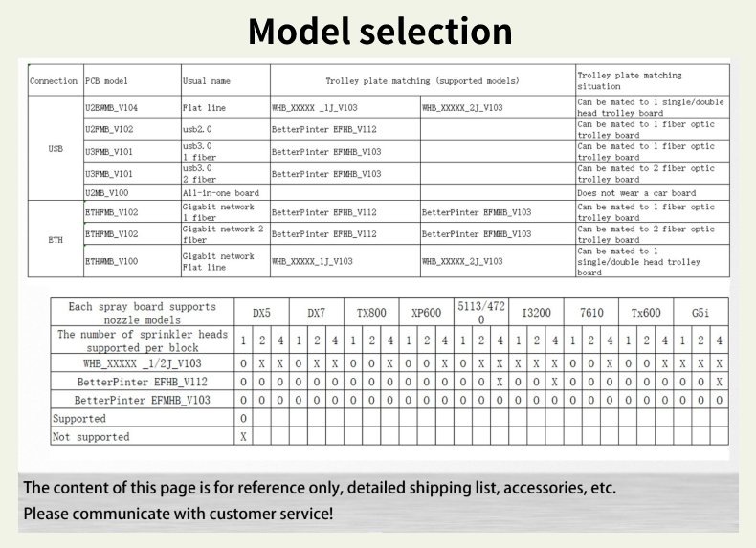Select the "Usual name" column header

(207, 81)
